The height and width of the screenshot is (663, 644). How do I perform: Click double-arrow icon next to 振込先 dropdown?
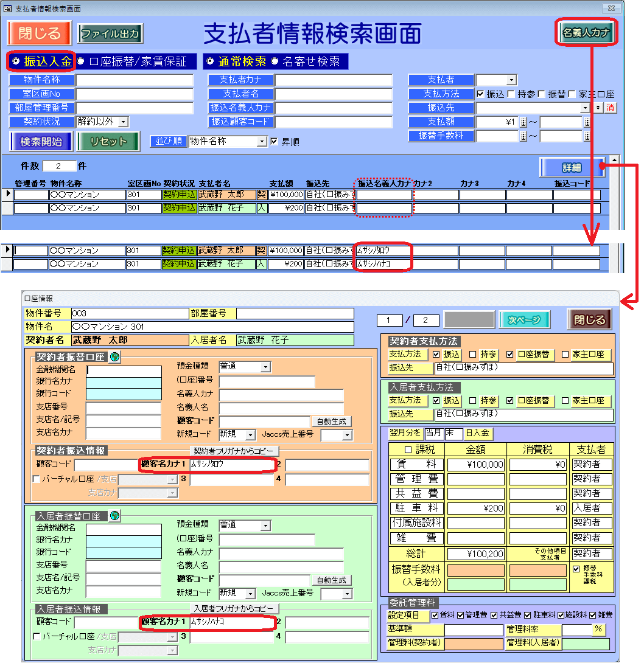pyautogui.click(x=598, y=108)
